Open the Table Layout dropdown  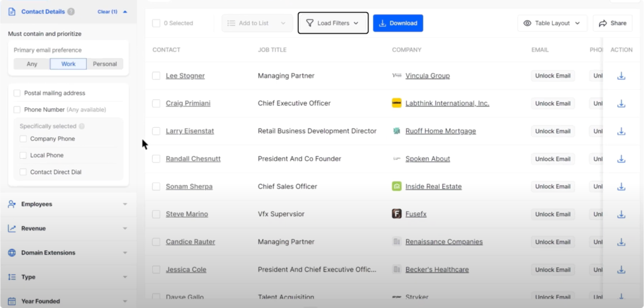[x=552, y=23]
